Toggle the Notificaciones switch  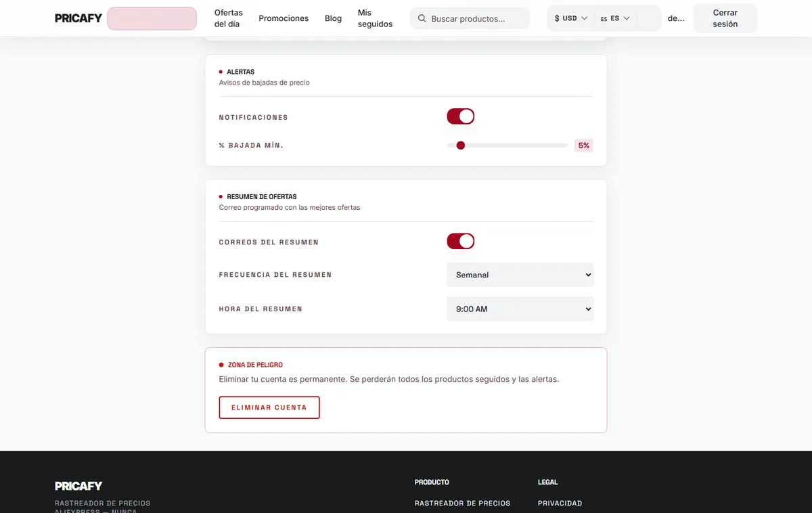[x=460, y=116]
